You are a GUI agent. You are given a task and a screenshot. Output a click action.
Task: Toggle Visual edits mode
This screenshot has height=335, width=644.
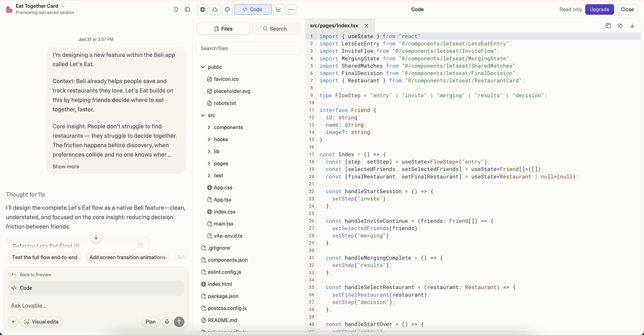(41, 322)
